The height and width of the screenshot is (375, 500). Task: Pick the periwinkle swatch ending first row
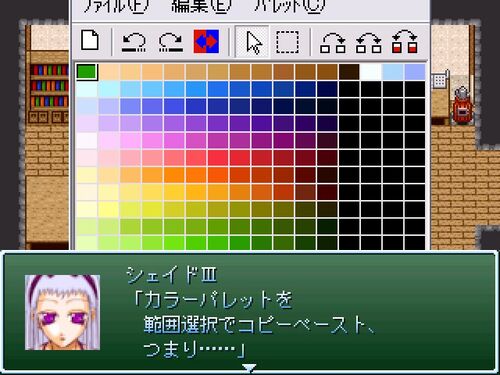414,72
